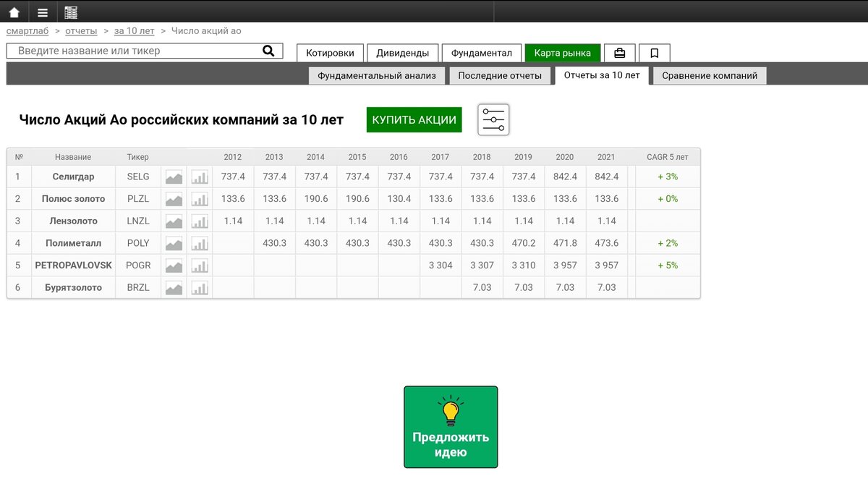Open area chart icon for Полиметалл
868x484 pixels.
click(x=174, y=243)
